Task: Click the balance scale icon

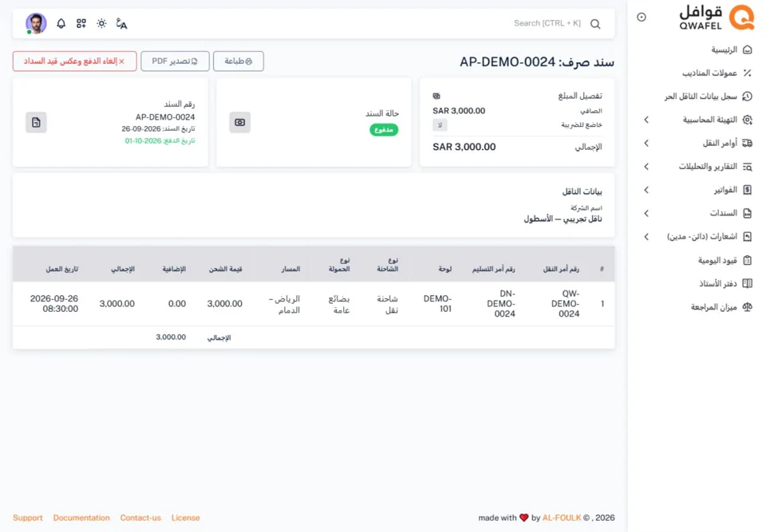Action: click(x=747, y=307)
